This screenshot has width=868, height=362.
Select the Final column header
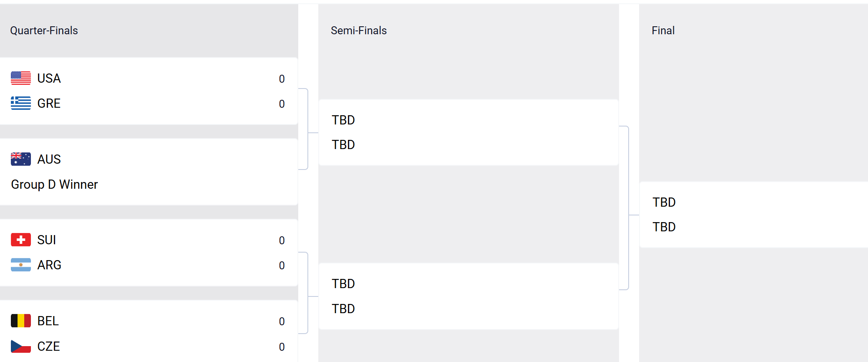point(663,30)
